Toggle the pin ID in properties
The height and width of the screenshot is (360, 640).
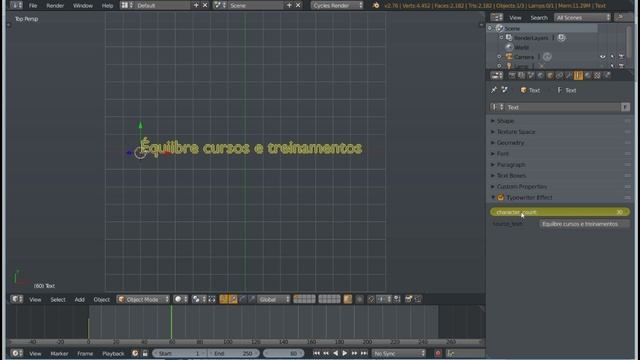(494, 90)
